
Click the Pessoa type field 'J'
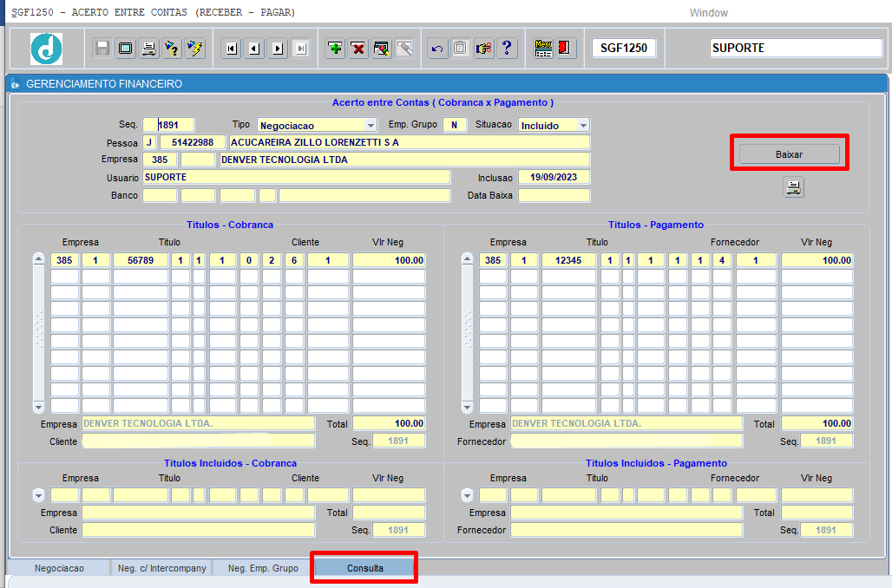coord(149,142)
